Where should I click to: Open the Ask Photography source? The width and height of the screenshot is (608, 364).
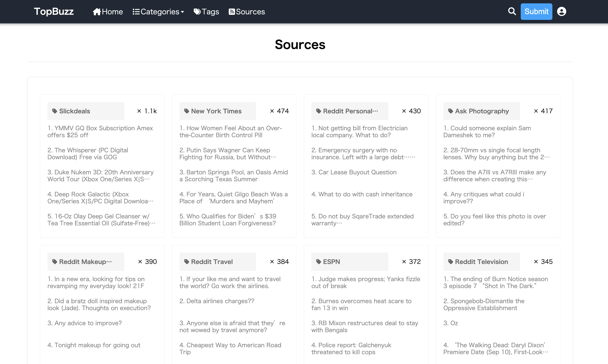[482, 111]
